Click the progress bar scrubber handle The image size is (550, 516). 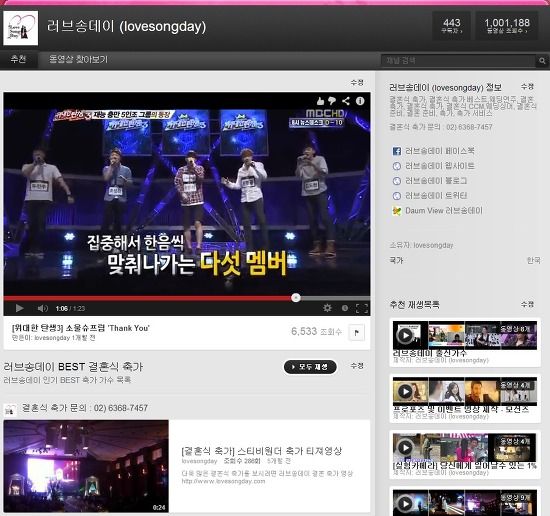[x=296, y=298]
